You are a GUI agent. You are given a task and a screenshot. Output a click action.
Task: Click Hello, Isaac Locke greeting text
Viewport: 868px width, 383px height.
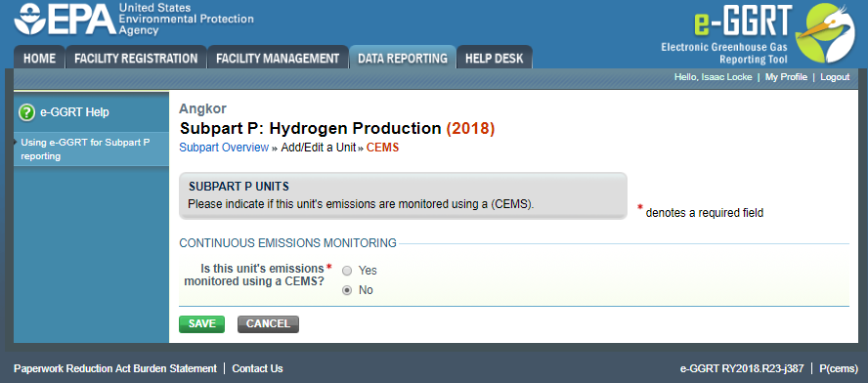(x=713, y=77)
